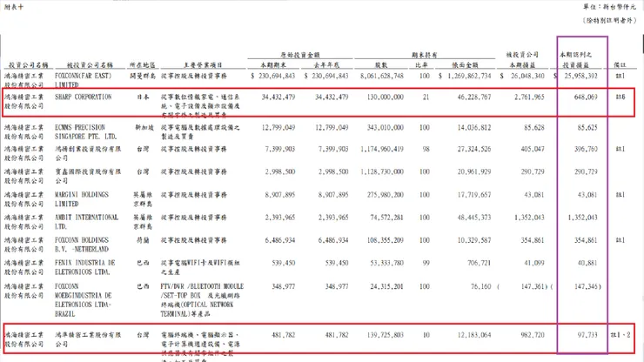Select share count 130,000,000
Viewport: 644px width, 362px height.
point(386,97)
